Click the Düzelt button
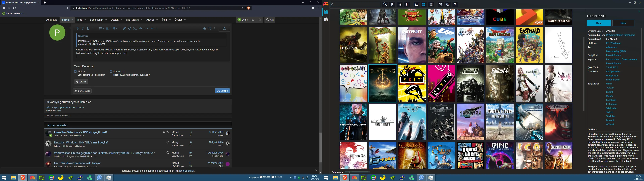Image resolution: width=644 pixels, height=181 pixels. (x=81, y=82)
